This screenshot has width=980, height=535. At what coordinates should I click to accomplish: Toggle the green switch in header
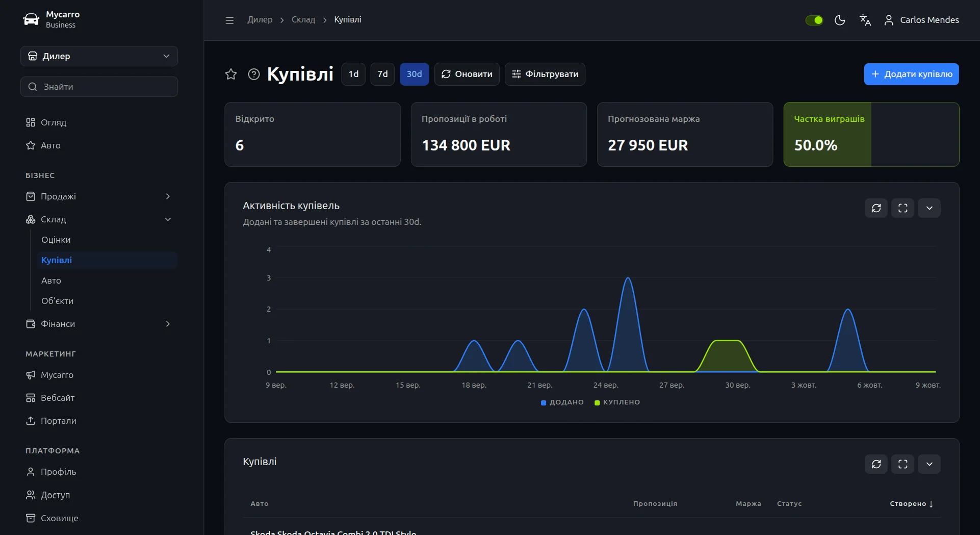[x=814, y=20]
